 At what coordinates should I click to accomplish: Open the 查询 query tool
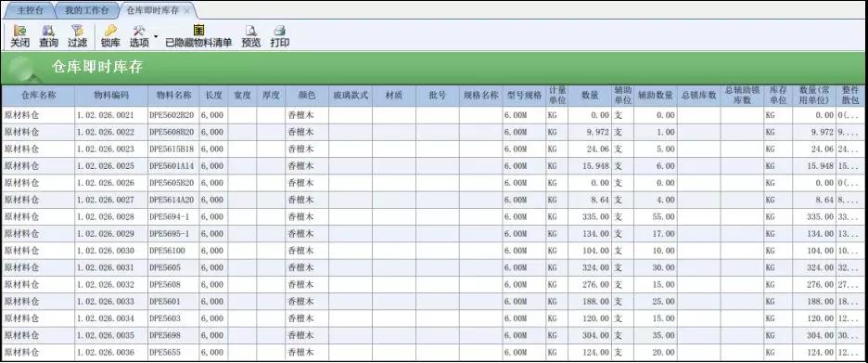pos(48,36)
